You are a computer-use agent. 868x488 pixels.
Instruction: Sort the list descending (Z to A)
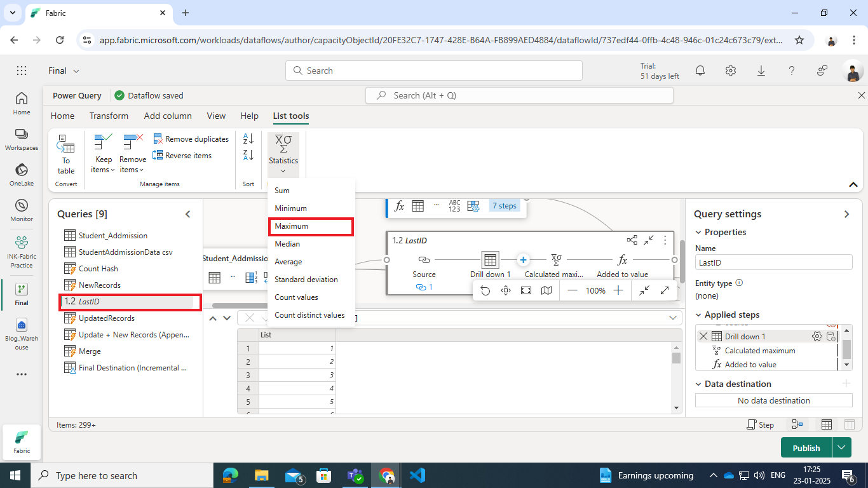[248, 155]
